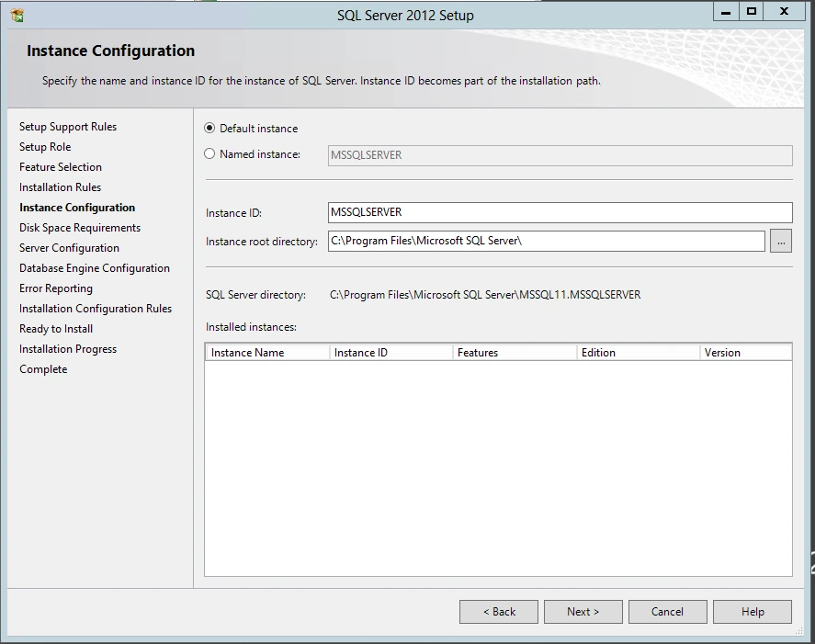Click the Instance root directory field
The image size is (815, 644).
(x=547, y=241)
